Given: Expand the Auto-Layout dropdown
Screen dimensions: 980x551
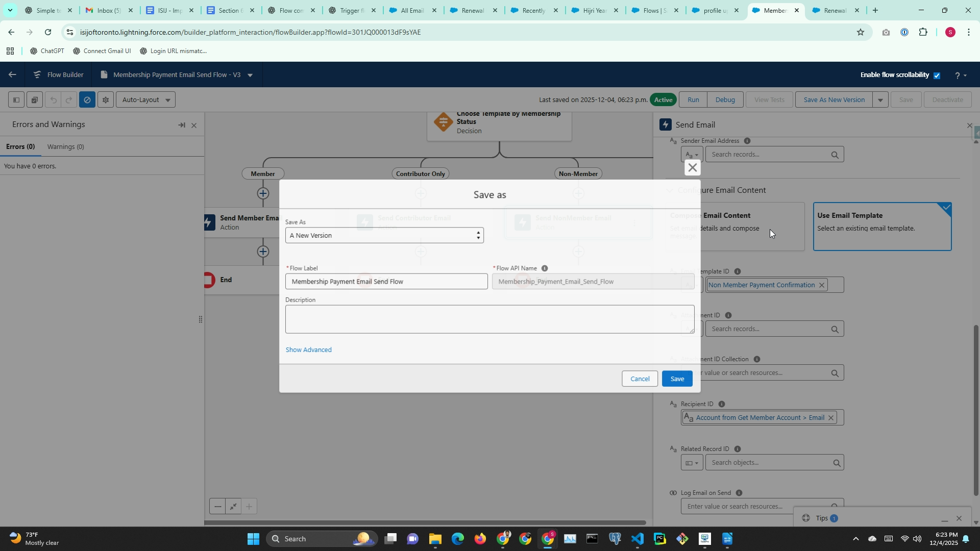Looking at the screenshot, I should (x=145, y=100).
